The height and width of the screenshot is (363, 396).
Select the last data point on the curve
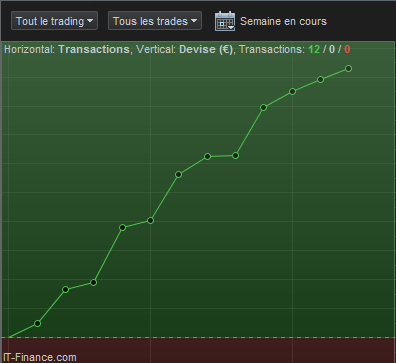pos(349,69)
